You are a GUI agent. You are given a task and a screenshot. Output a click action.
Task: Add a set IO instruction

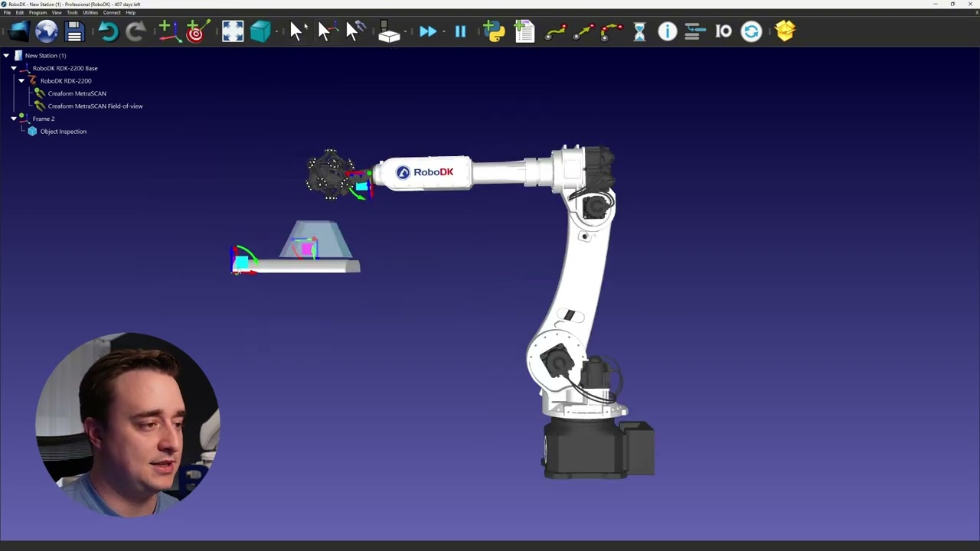coord(724,31)
